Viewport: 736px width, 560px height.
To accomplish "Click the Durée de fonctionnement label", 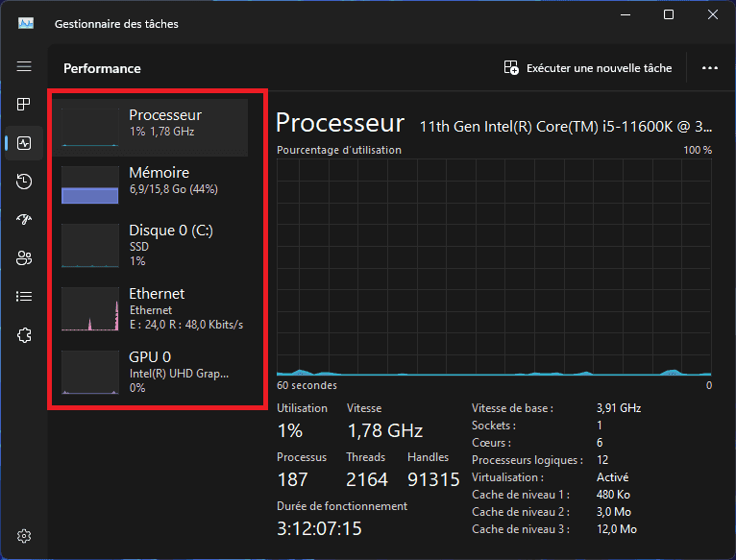I will pos(342,506).
